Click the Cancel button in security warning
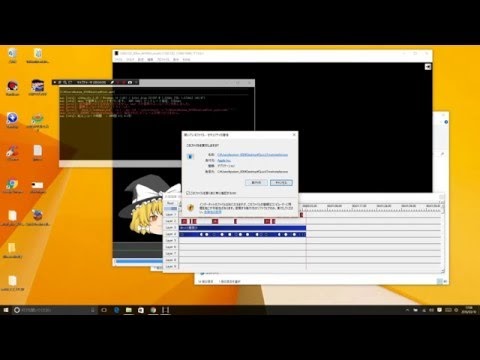This screenshot has width=480, height=360. click(281, 183)
